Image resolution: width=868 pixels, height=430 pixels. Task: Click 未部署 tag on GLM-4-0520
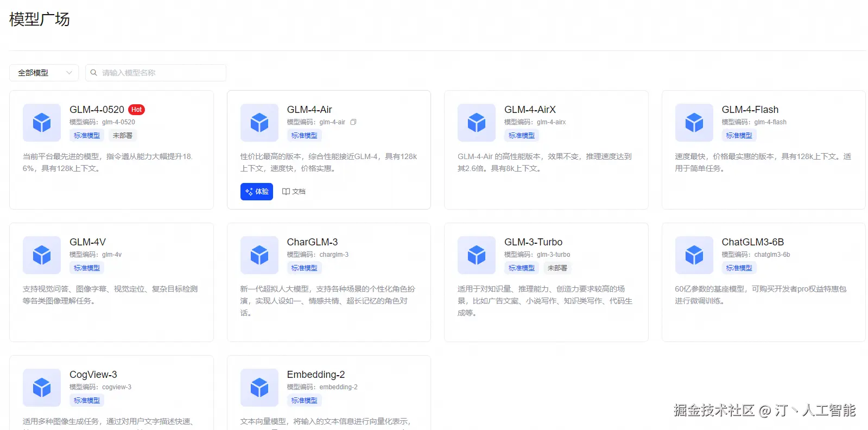click(x=123, y=136)
